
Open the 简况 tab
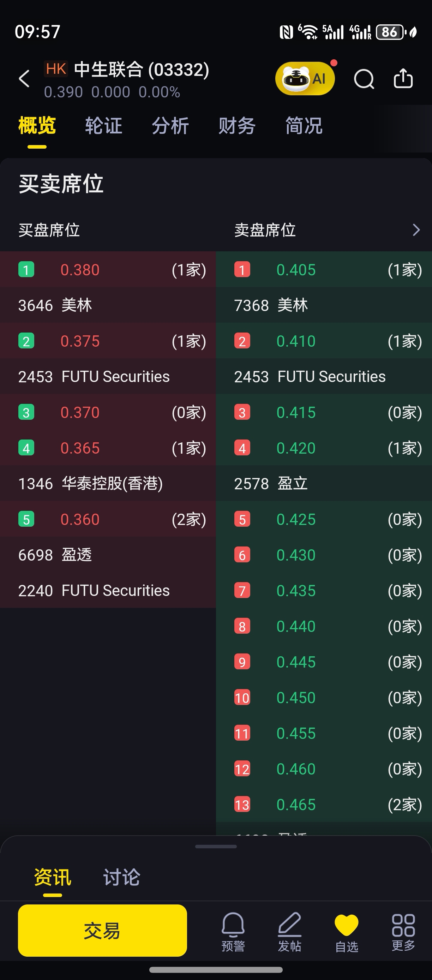tap(304, 126)
